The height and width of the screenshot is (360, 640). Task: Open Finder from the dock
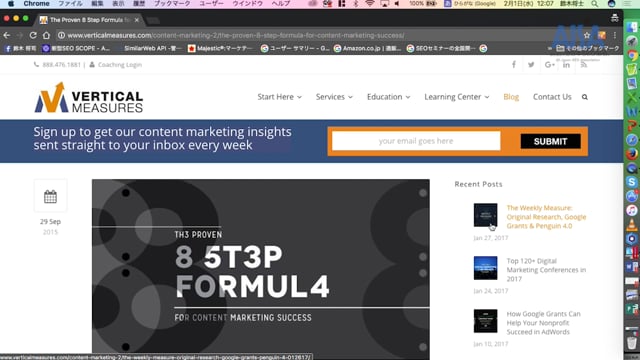(x=632, y=27)
